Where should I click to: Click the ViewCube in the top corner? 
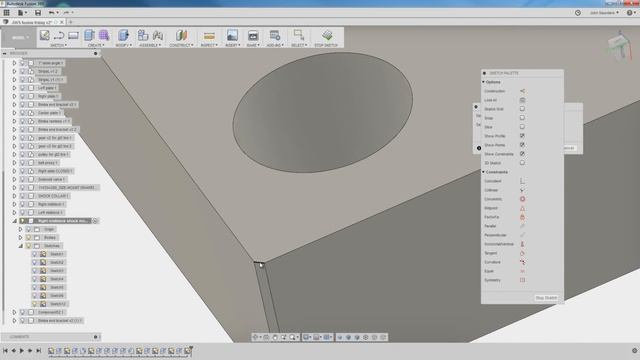(x=619, y=45)
